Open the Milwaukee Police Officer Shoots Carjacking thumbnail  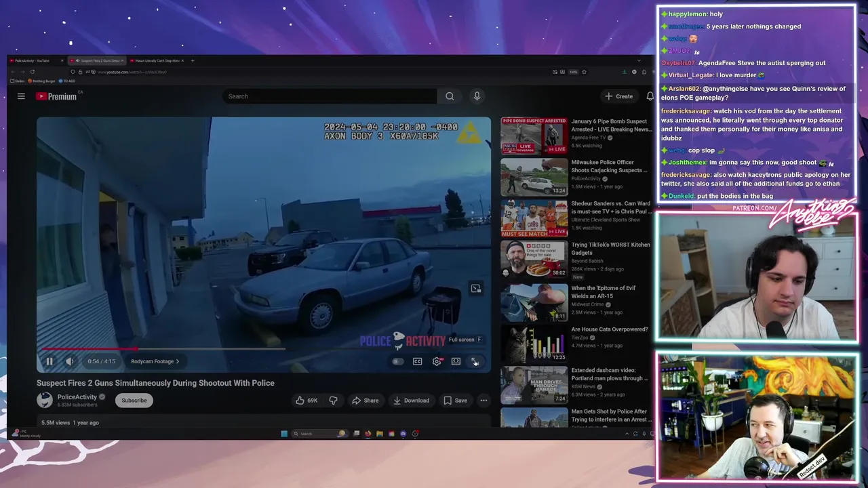(x=534, y=177)
